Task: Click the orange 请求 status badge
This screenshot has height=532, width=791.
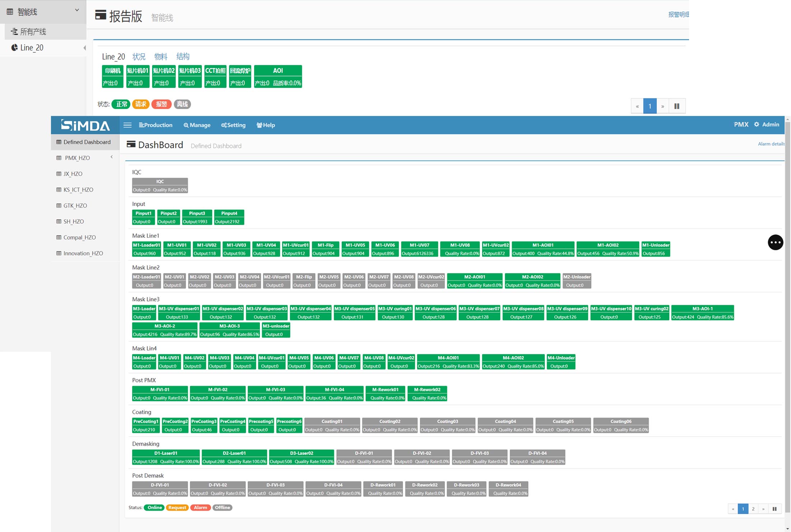Action: point(141,104)
